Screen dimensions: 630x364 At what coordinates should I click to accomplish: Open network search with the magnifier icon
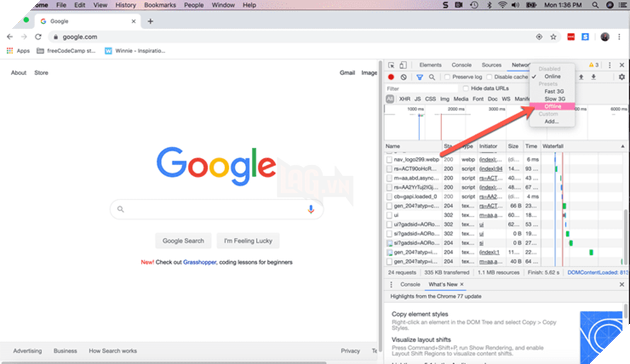pos(432,77)
